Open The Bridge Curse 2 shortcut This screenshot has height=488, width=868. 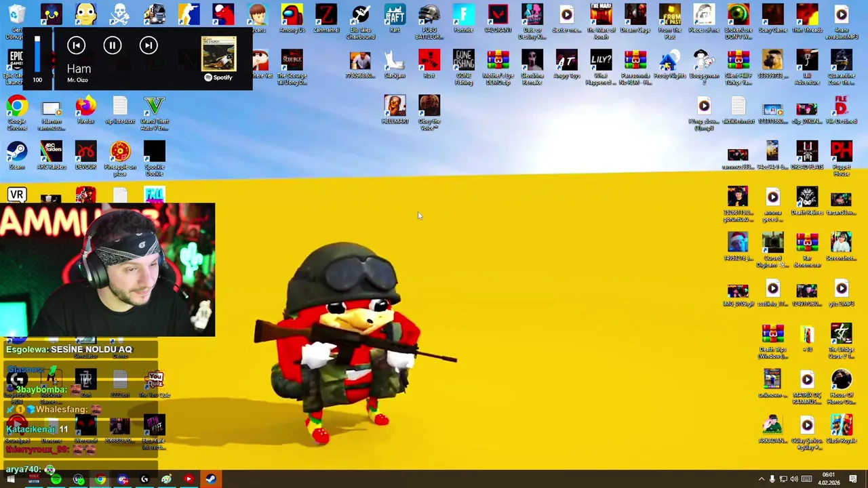tap(842, 340)
